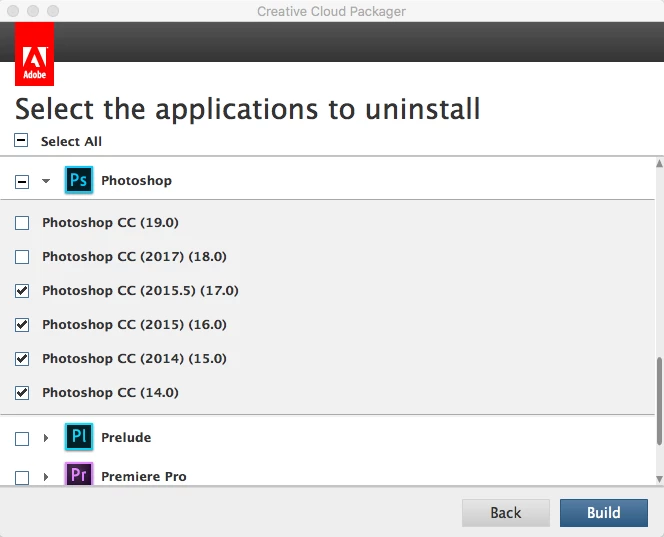Click the 'Photoshop CC (2015.5) (17.0)' label
The height and width of the screenshot is (537, 664).
(140, 291)
